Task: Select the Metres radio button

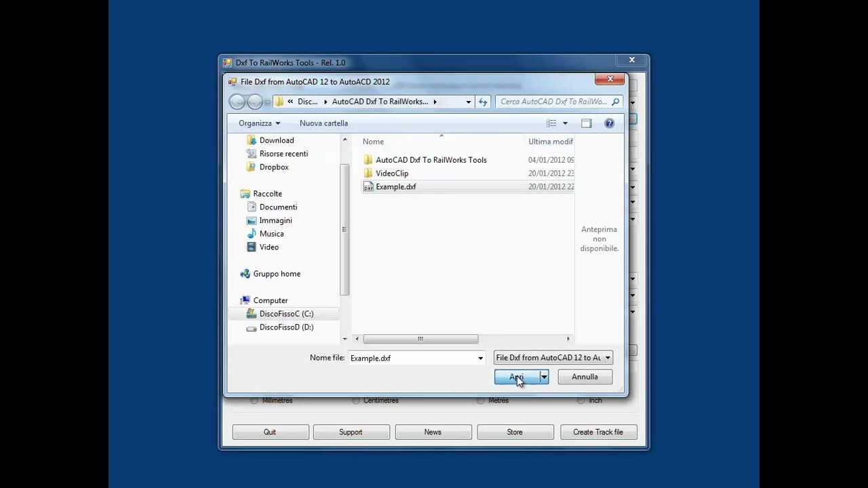Action: 481,401
